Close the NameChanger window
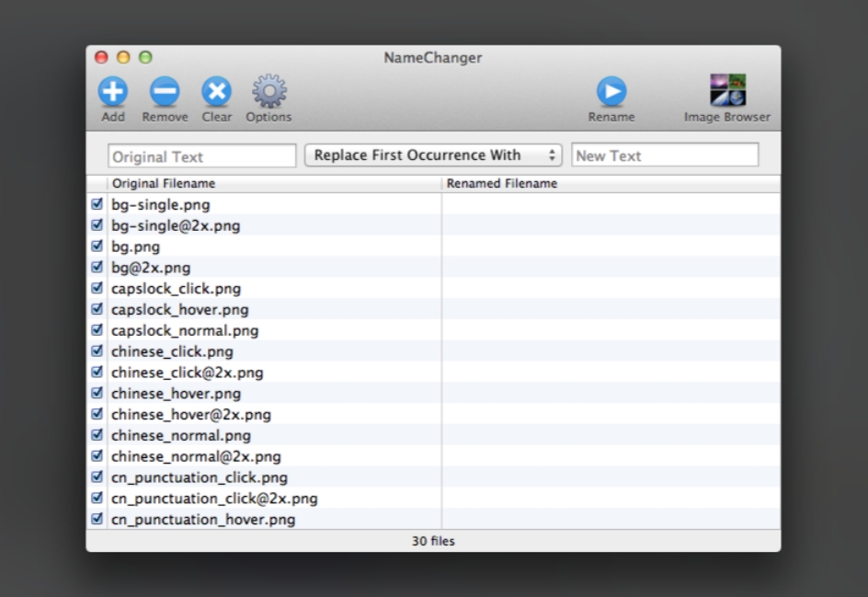Viewport: 868px width, 597px height. [x=101, y=58]
